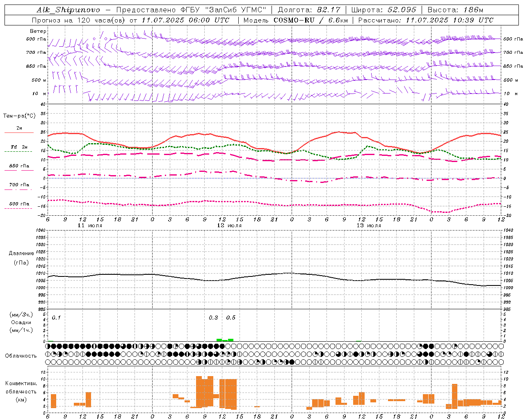Click the green dashed Td 2м legend line
525x420 pixels.
(19, 151)
